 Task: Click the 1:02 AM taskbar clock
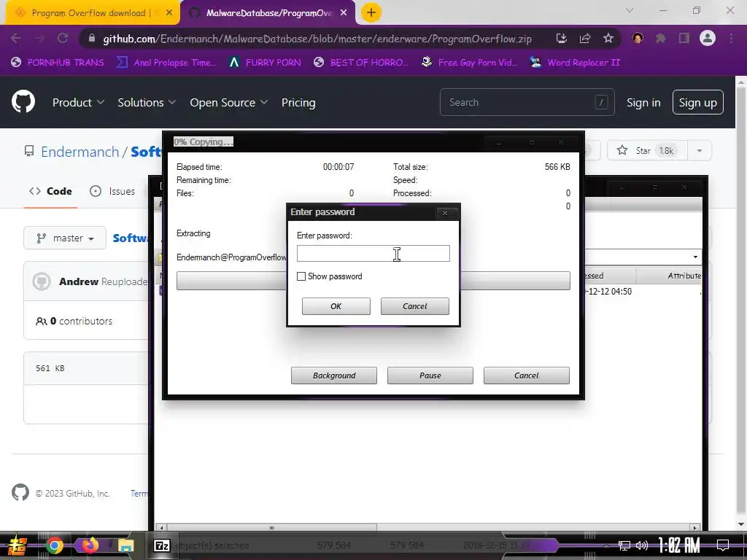tap(679, 545)
